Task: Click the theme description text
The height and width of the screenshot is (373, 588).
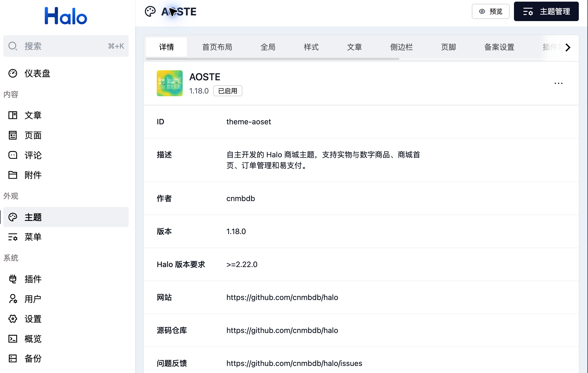Action: tap(323, 160)
